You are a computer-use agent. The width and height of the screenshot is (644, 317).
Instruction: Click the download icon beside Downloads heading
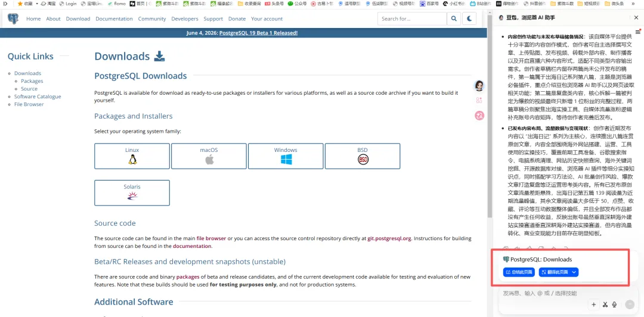(159, 56)
